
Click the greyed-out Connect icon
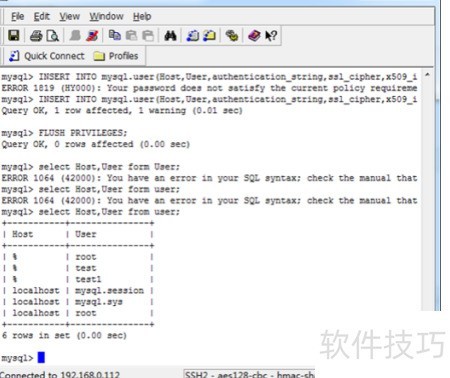pos(75,36)
